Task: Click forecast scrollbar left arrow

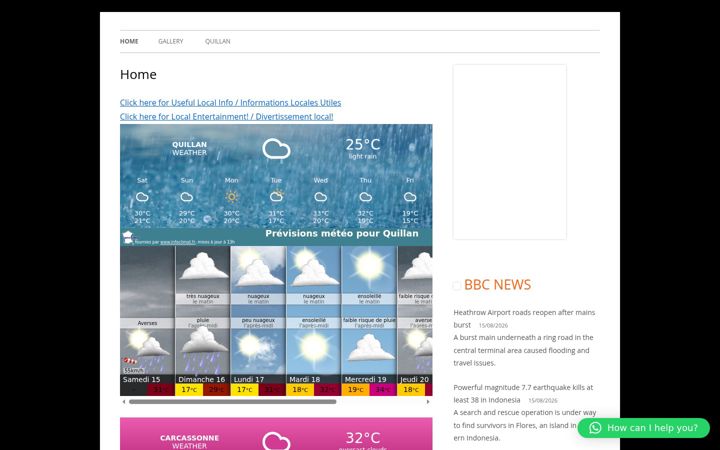Action: pos(124,402)
